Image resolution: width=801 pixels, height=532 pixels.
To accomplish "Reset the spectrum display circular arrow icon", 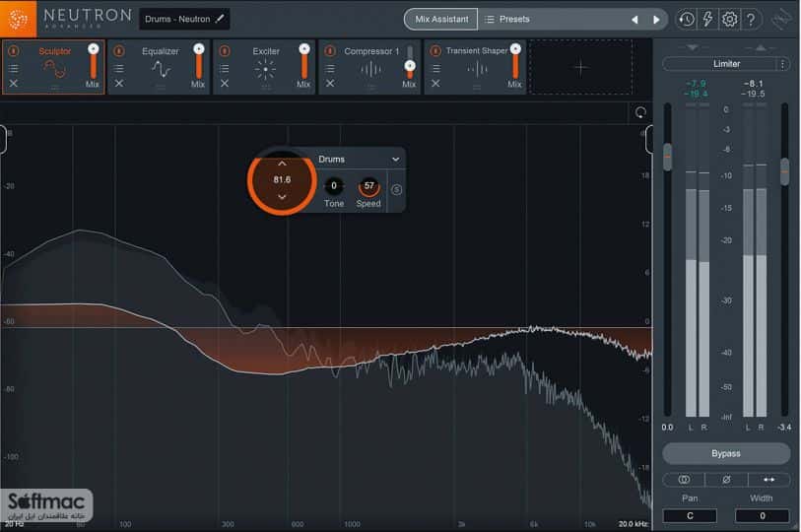I will tap(640, 112).
